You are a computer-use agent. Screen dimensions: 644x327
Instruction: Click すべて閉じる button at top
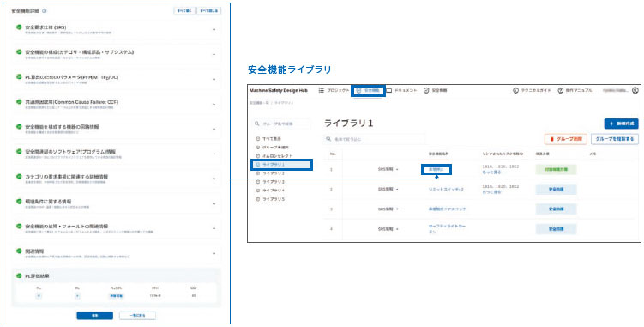pyautogui.click(x=209, y=11)
